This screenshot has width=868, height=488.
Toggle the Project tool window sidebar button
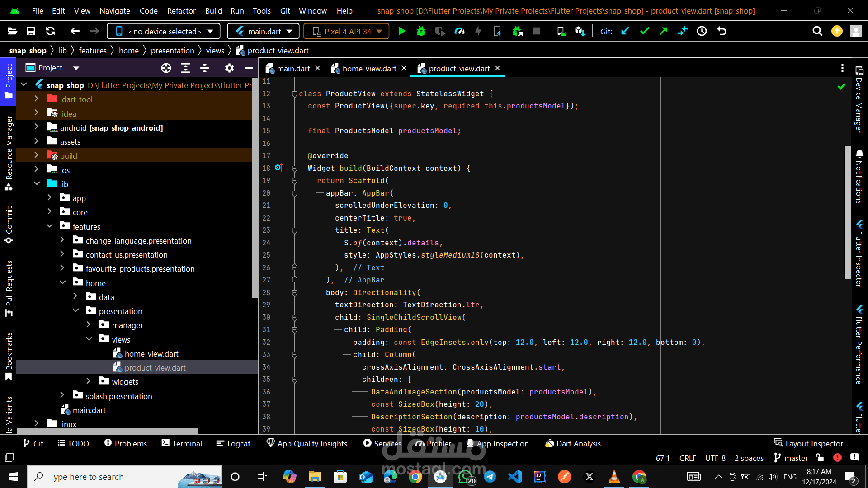(x=9, y=81)
